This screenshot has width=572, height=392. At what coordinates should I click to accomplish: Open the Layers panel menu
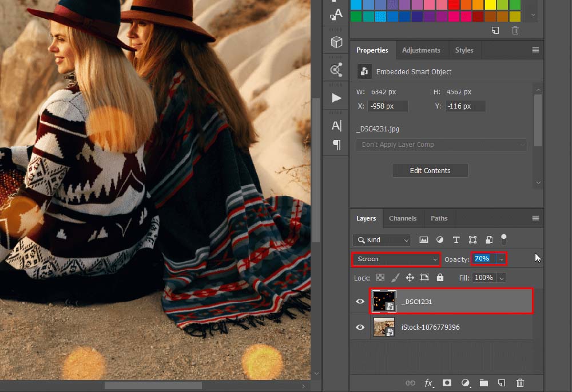pos(535,218)
